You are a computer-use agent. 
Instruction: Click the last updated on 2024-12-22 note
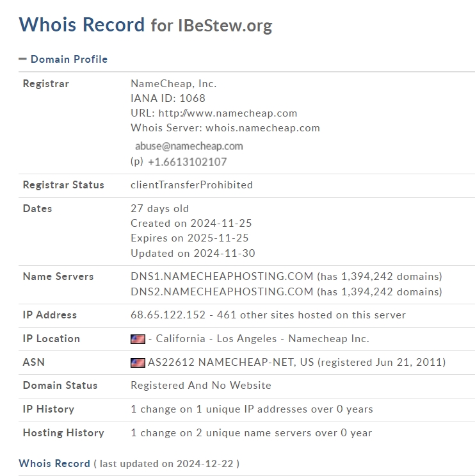click(x=166, y=464)
